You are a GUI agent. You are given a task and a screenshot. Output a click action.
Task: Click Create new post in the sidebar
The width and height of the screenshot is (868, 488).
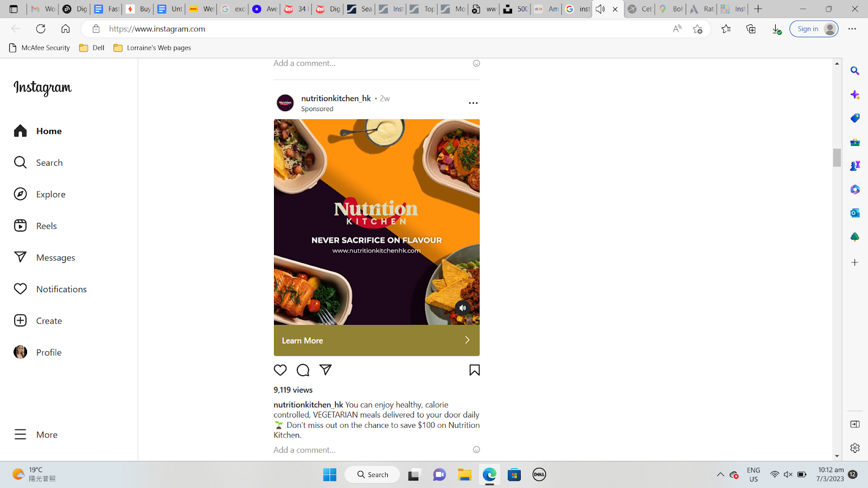[38, 321]
